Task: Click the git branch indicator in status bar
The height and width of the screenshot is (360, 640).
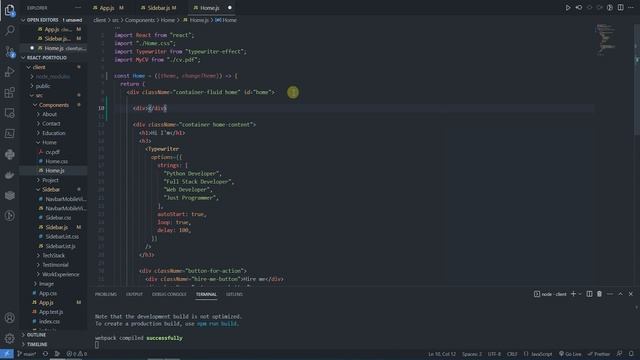Action: pyautogui.click(x=27, y=354)
